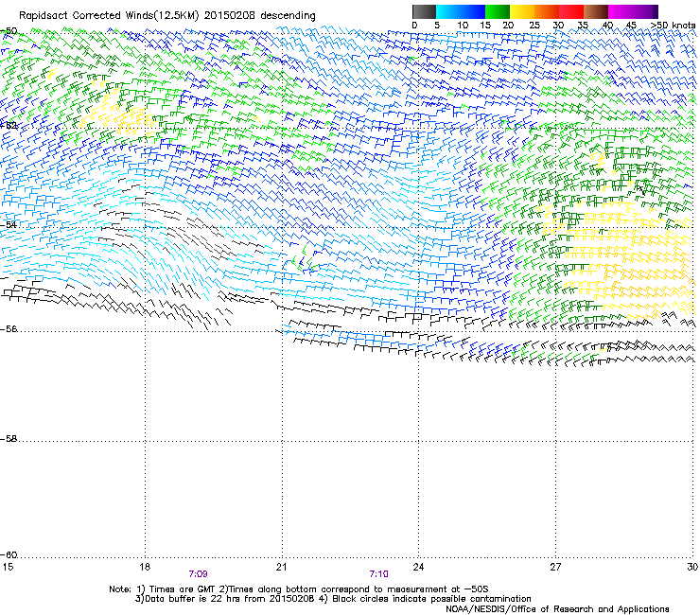Click the 'NOAA/NESDIS/Office of Research and Applications' credit

[557, 609]
